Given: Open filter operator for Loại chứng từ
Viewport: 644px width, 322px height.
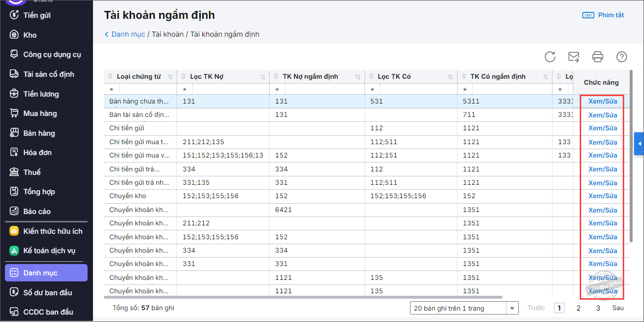Looking at the screenshot, I should (111, 90).
